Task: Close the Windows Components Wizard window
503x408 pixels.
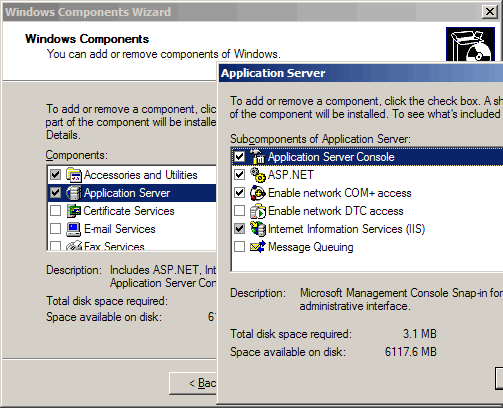Action: 490,12
